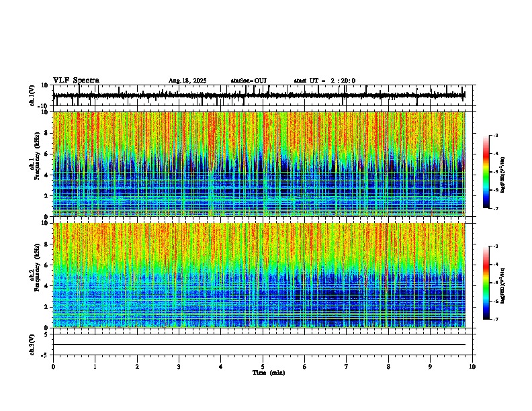Click the time axis tick label "3"

point(179,367)
